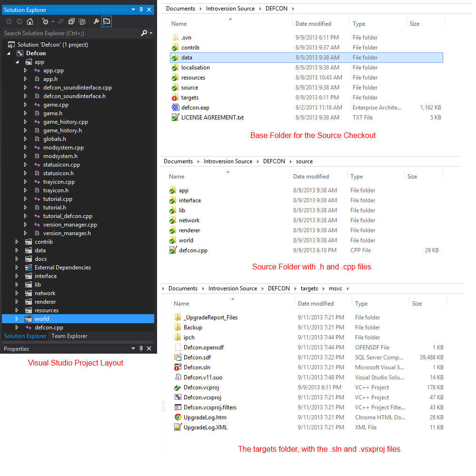Sort by Name column in msvc folder
The height and width of the screenshot is (476, 476).
[181, 304]
